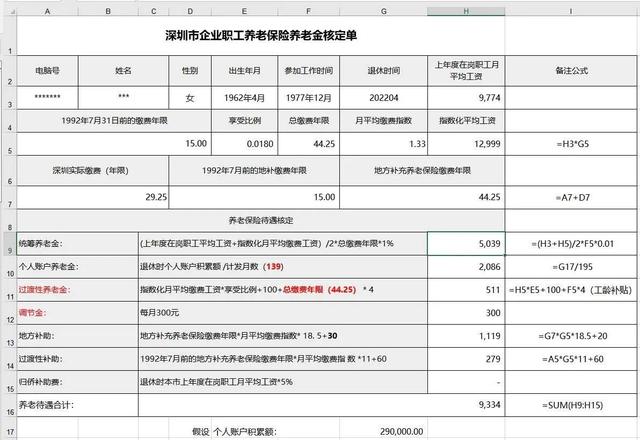640x440 pixels.
Task: Click the 享受比例 header cell
Action: pos(244,121)
